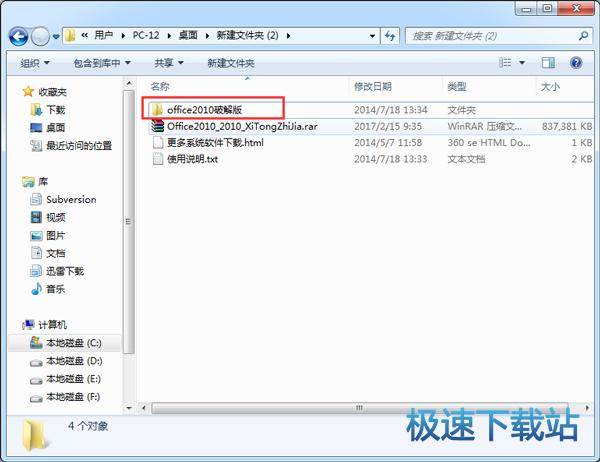Click the 360 se HTML Do... type cell

489,143
